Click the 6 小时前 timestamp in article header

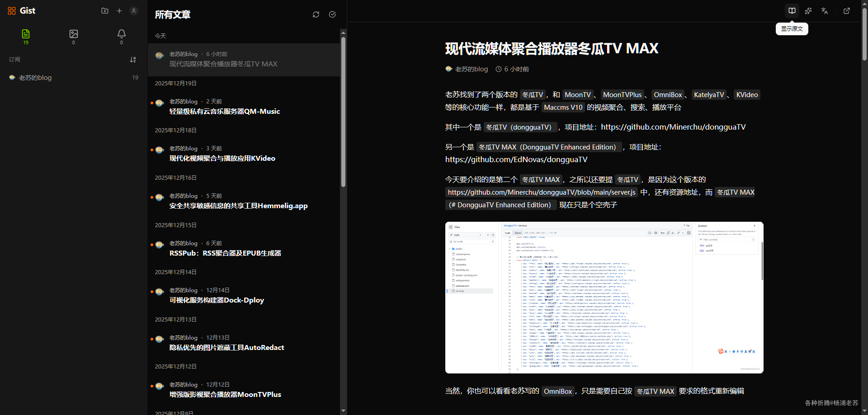click(512, 69)
